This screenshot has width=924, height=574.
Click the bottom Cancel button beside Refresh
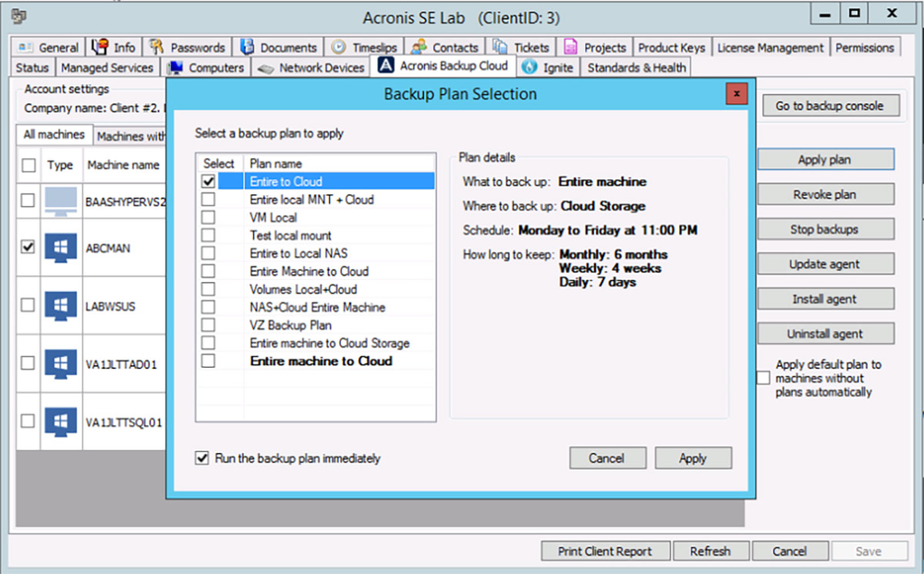[x=790, y=551]
